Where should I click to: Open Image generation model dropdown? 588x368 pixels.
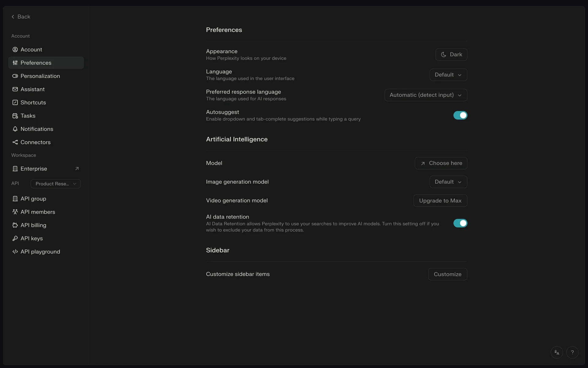coord(448,182)
